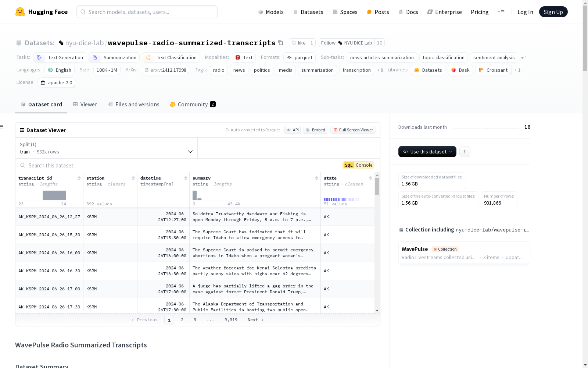Click the Dask library tag
The height and width of the screenshot is (368, 588).
click(x=460, y=70)
